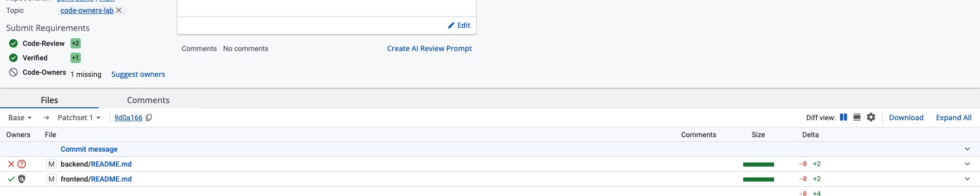Select side-by-side diff view icon
980x196 pixels.
(x=844, y=117)
